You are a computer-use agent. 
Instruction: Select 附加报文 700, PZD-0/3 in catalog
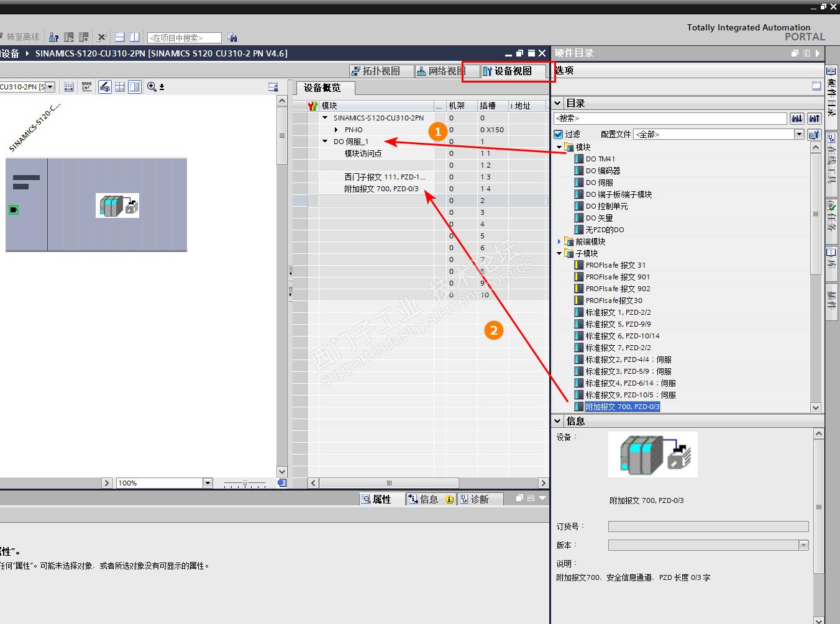[x=623, y=407]
